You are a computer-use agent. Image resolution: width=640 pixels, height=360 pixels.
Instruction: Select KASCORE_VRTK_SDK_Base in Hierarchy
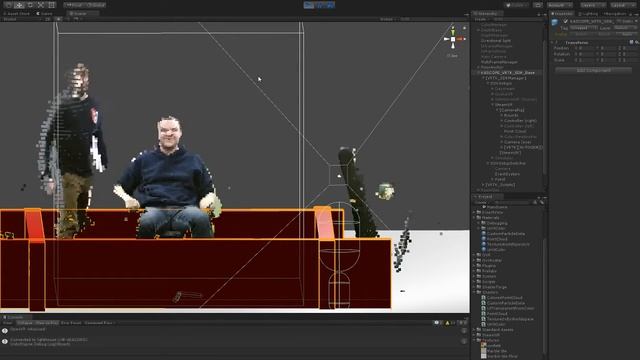coord(507,73)
